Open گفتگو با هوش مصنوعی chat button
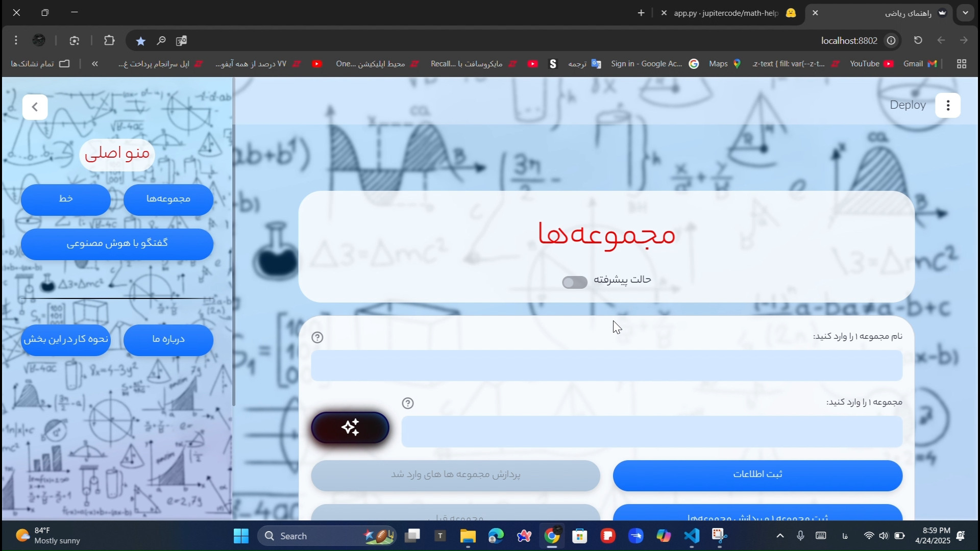Image resolution: width=980 pixels, height=551 pixels. [x=117, y=244]
